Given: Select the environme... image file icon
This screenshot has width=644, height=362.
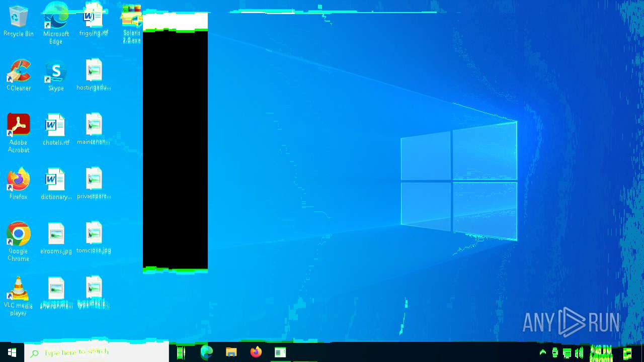Looking at the screenshot, I should click(x=56, y=293).
